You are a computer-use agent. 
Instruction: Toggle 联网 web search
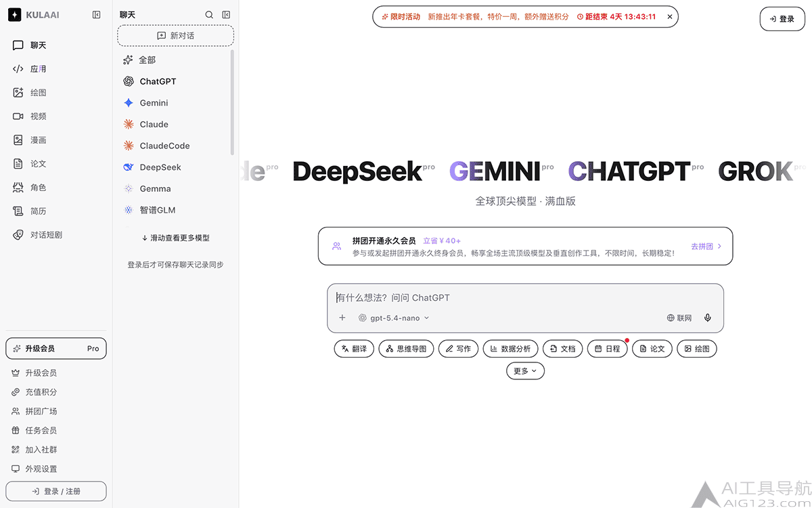[x=679, y=318]
